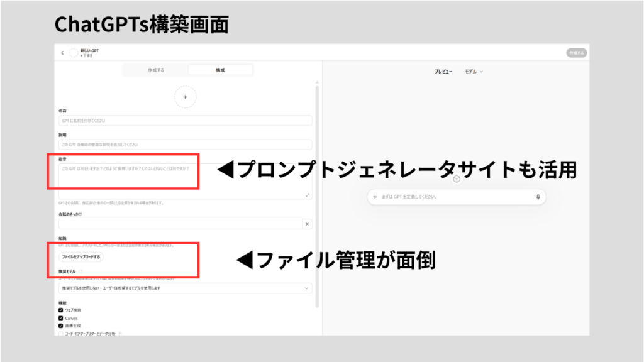Click the 名前 input field

185,120
